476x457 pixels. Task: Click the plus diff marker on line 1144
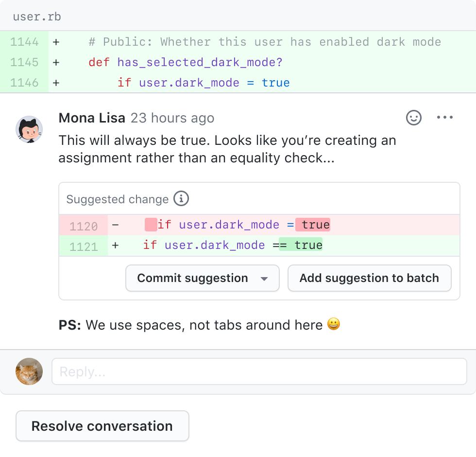[55, 42]
